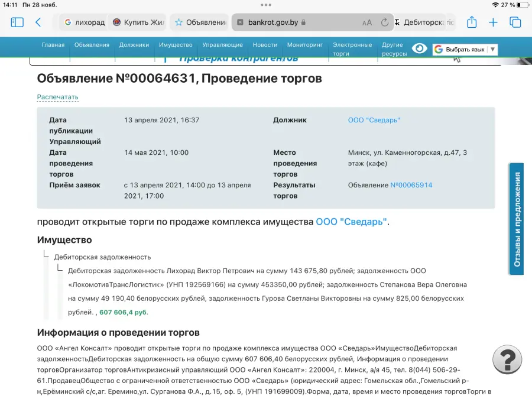Switch to the Объявлени tab
This screenshot has width=532, height=399.
[200, 22]
